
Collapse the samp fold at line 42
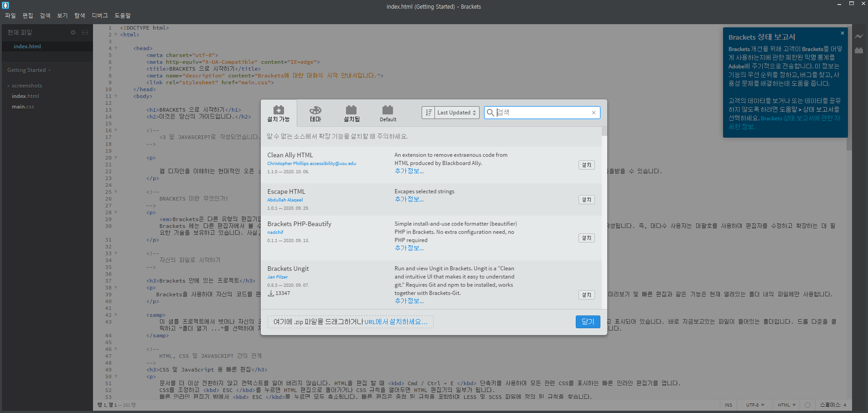[116, 315]
